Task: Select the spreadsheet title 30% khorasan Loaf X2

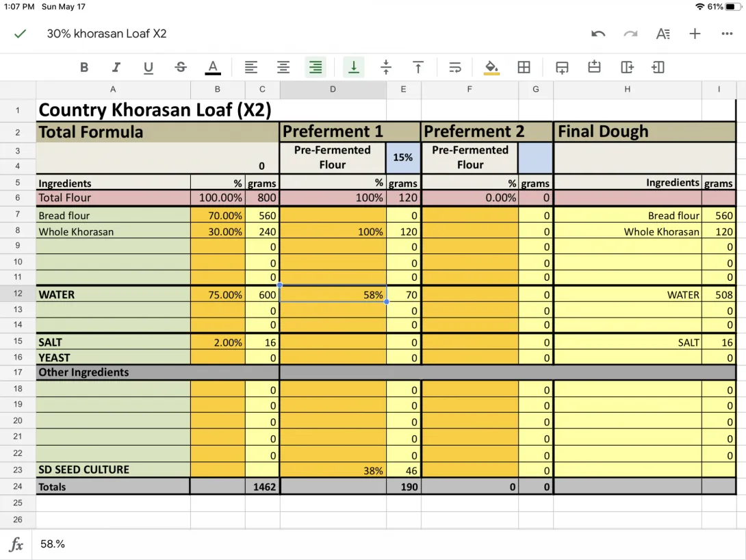Action: (107, 33)
